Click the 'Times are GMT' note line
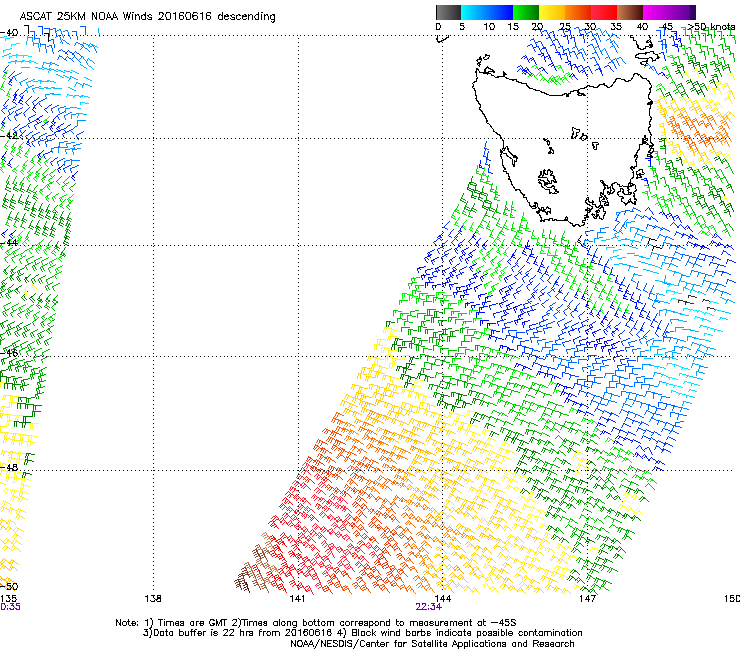This screenshot has width=740, height=650. click(316, 623)
